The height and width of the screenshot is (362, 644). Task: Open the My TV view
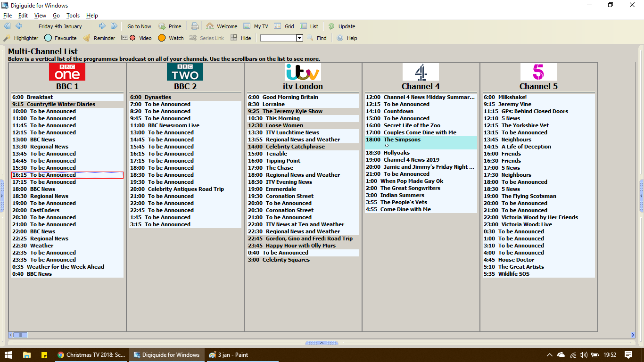coord(256,26)
